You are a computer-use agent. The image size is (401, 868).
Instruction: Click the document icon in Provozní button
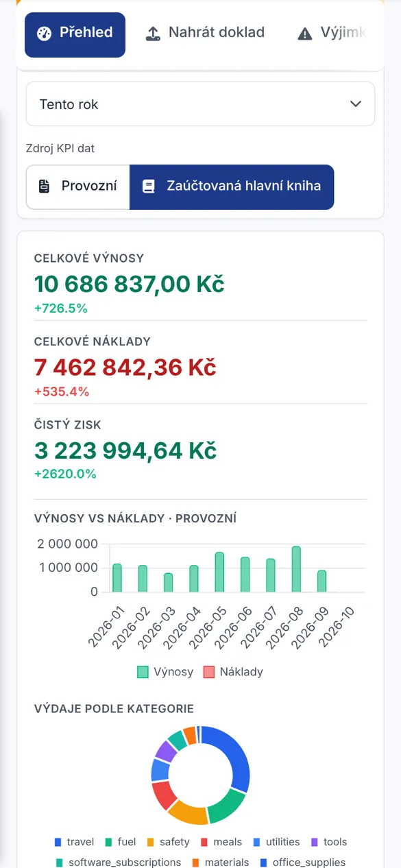point(45,186)
